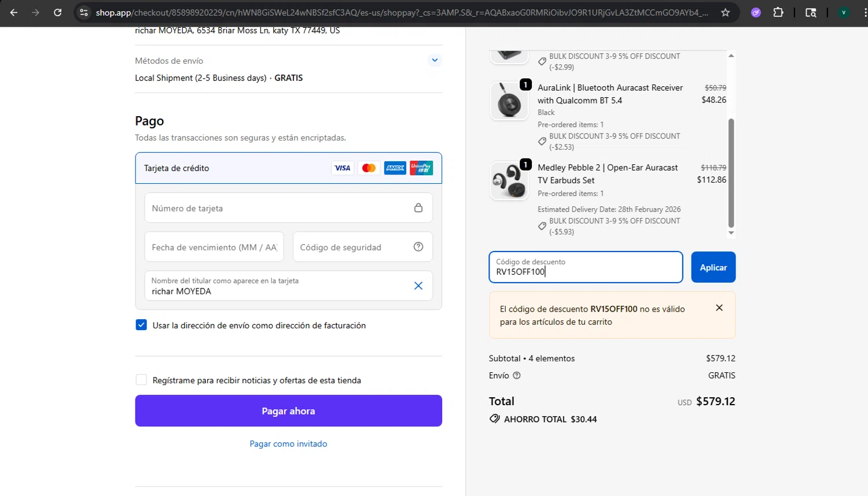Image resolution: width=868 pixels, height=496 pixels.
Task: Click the Mastercard logo
Action: coord(369,168)
